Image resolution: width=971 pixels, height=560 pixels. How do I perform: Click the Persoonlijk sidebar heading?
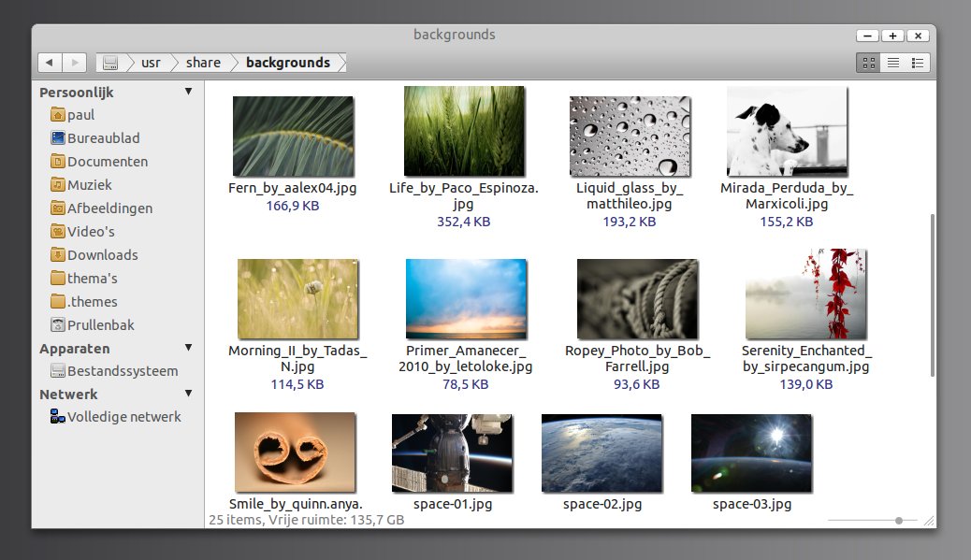pyautogui.click(x=77, y=93)
